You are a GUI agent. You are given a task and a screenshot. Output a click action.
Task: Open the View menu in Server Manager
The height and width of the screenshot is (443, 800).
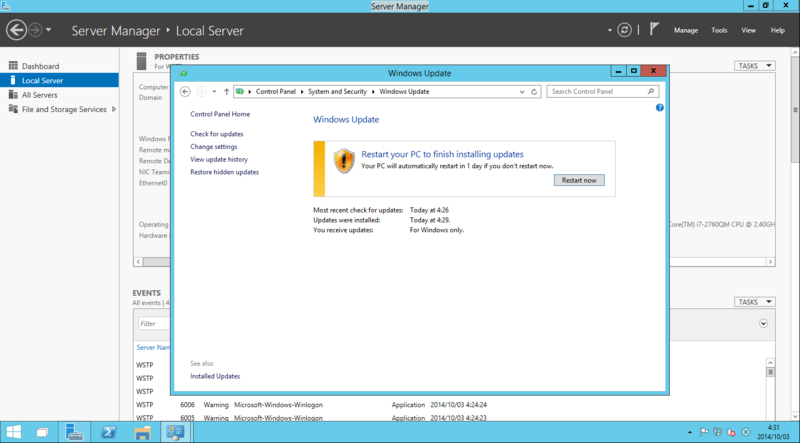pos(748,30)
